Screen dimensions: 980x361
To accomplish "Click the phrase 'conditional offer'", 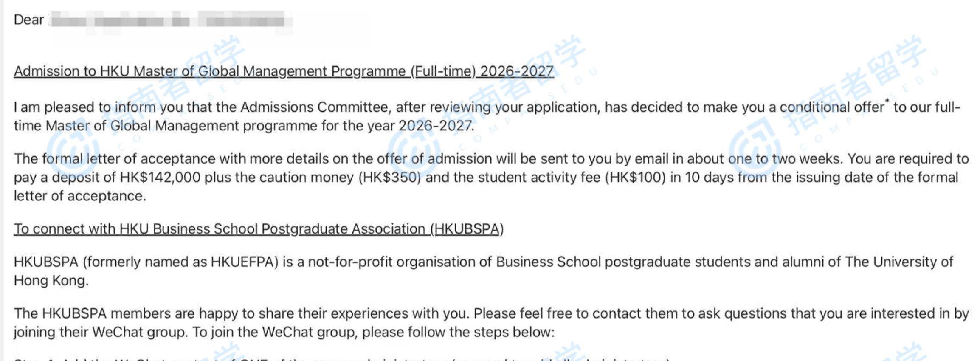I will click(x=831, y=107).
